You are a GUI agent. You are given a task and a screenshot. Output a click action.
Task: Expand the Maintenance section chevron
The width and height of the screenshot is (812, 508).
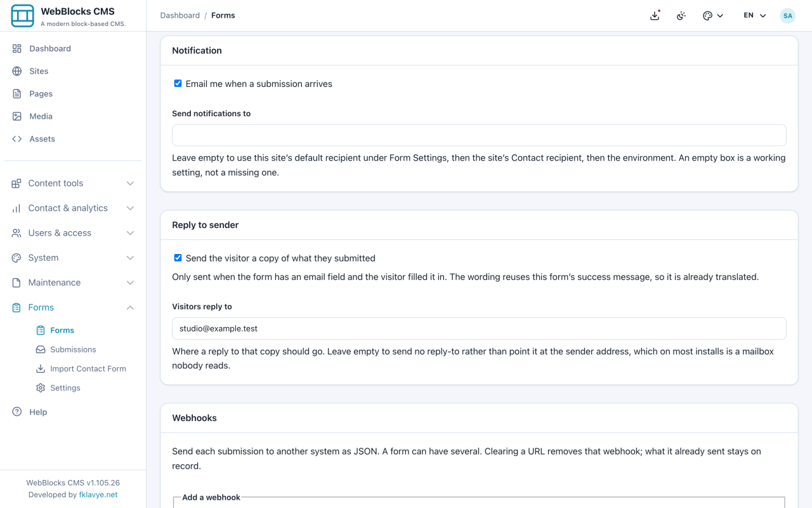point(130,283)
